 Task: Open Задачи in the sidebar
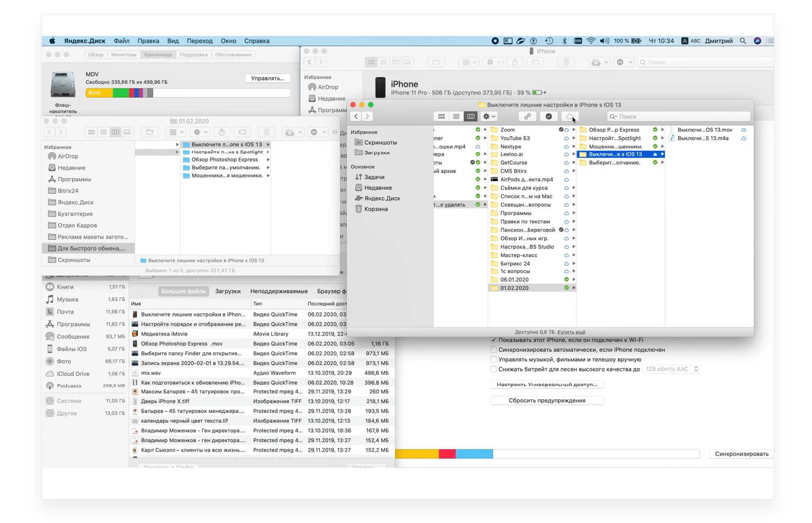374,177
